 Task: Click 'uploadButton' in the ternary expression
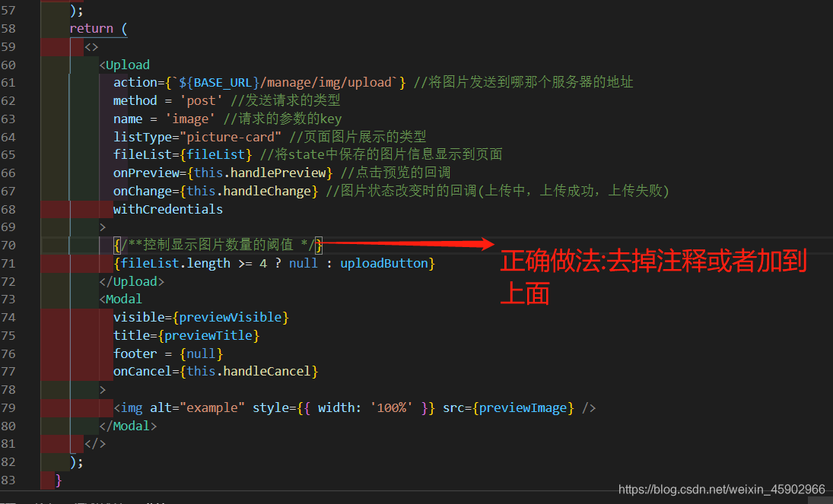(384, 264)
